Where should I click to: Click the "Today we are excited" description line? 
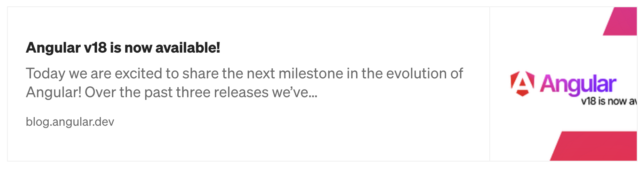(244, 74)
